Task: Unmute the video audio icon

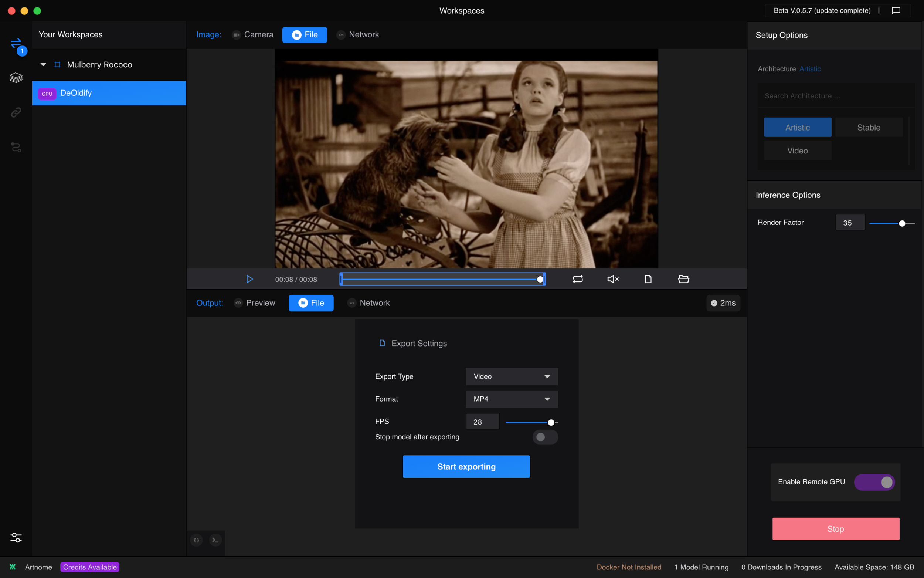Action: (x=613, y=279)
